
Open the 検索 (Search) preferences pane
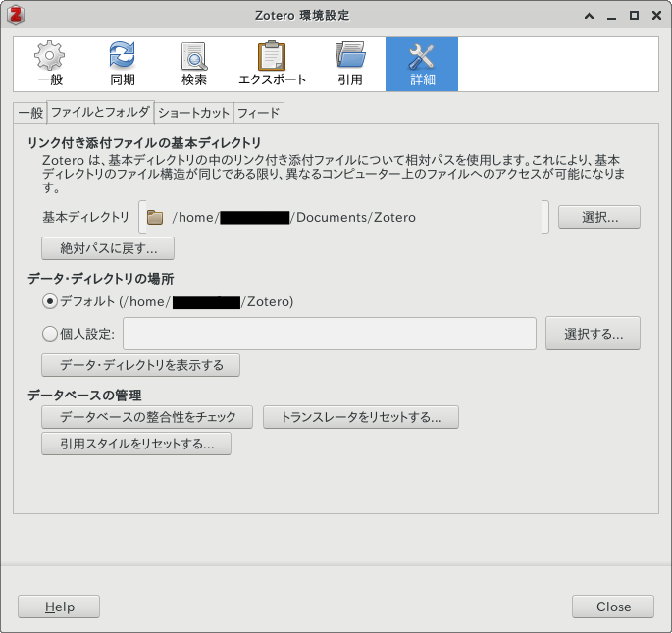(x=194, y=64)
